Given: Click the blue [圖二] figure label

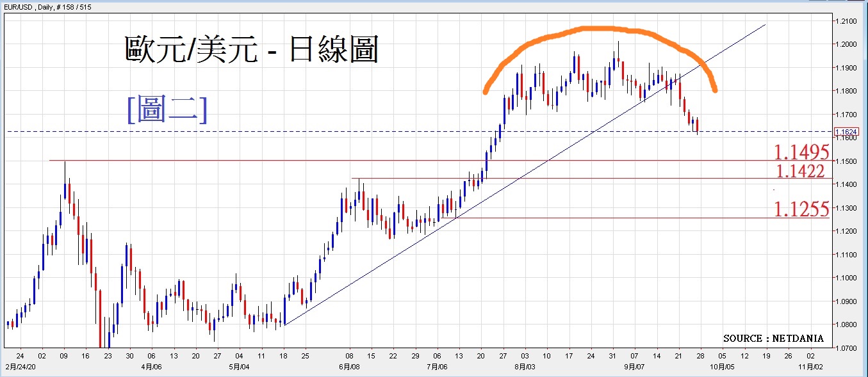Looking at the screenshot, I should pos(167,108).
